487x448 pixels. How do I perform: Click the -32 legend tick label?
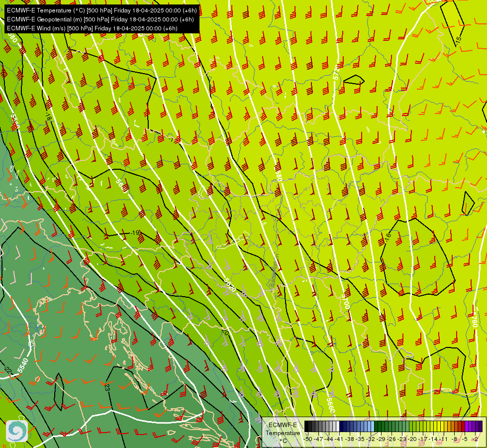pyautogui.click(x=371, y=439)
